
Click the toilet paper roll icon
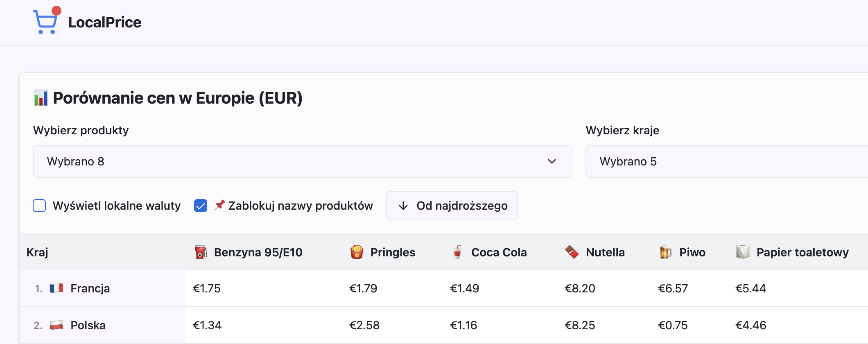(x=742, y=252)
